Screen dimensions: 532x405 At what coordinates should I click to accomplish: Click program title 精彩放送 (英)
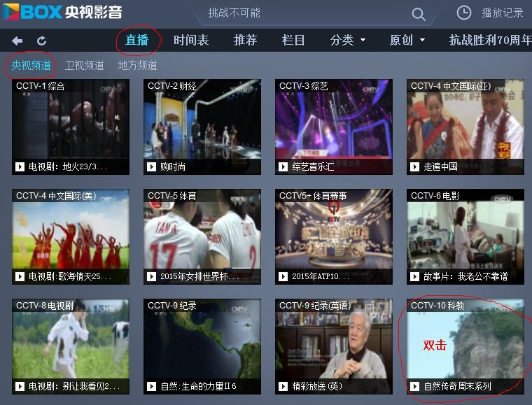coord(317,386)
